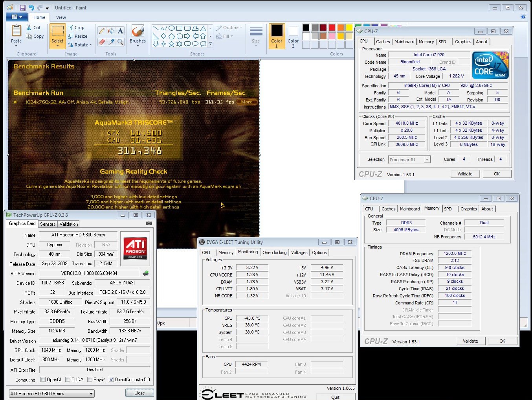Image resolution: width=532 pixels, height=400 pixels.
Task: Select the Curve shape
Action: 163,28
